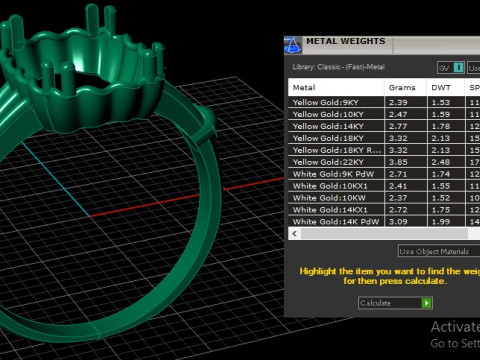This screenshot has width=480, height=360.
Task: Click the Metal column header
Action: tap(336, 88)
